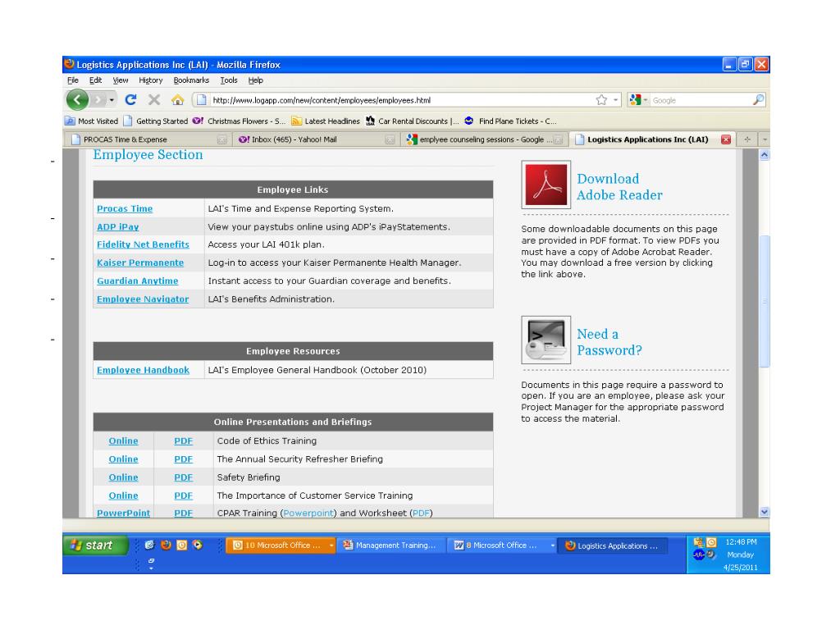Click Outlook quick launch icon
840x630 pixels.
point(182,546)
